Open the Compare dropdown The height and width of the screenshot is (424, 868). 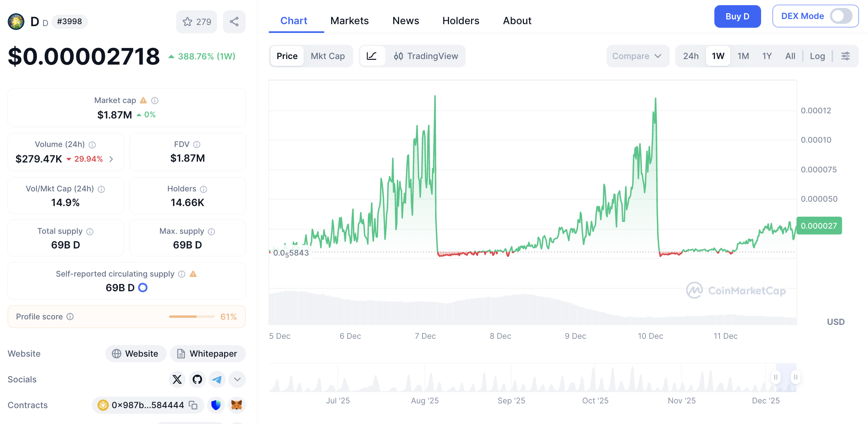pyautogui.click(x=637, y=56)
